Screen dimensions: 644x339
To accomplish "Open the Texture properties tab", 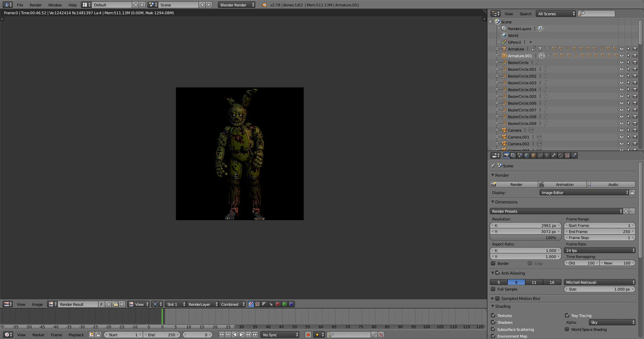I will (567, 155).
